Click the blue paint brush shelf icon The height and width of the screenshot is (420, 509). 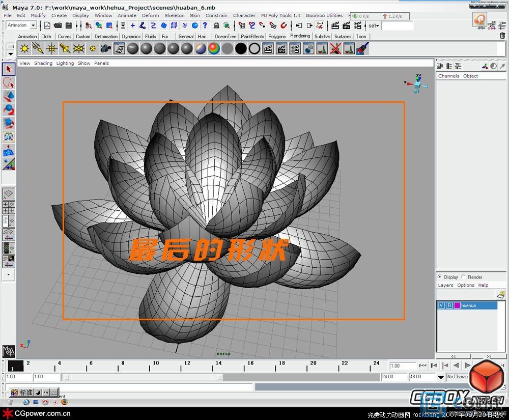pyautogui.click(x=362, y=49)
